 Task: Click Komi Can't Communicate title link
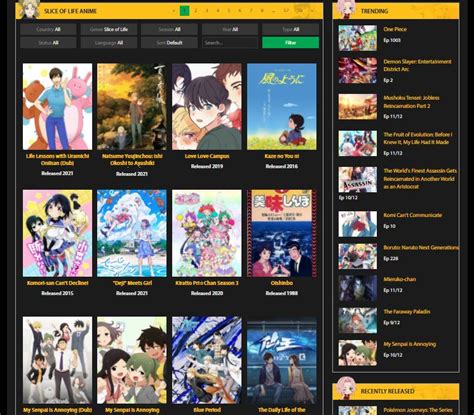coord(413,215)
